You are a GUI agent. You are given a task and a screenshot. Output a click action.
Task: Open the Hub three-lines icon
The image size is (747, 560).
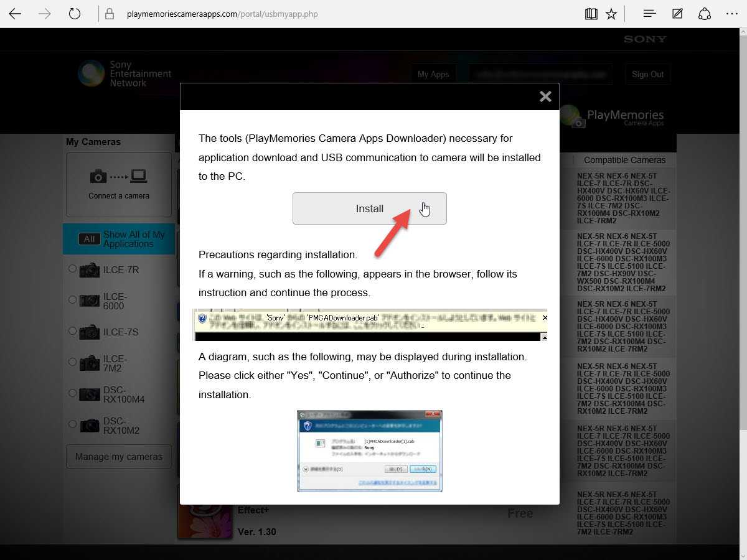tap(649, 14)
